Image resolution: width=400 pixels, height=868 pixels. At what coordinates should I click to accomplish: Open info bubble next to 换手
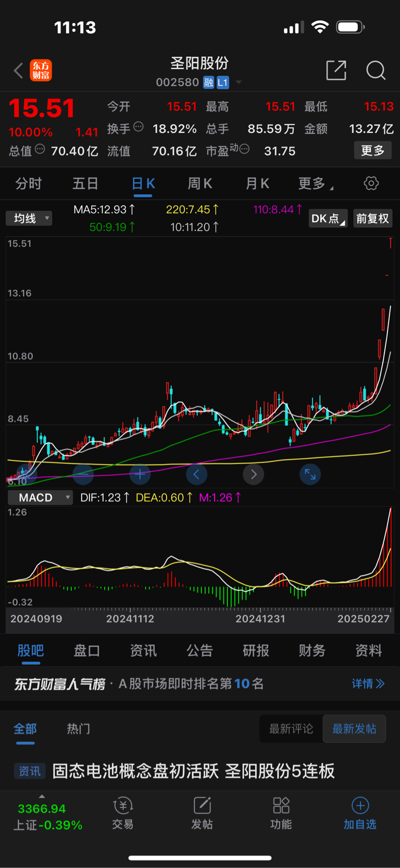pos(139,126)
